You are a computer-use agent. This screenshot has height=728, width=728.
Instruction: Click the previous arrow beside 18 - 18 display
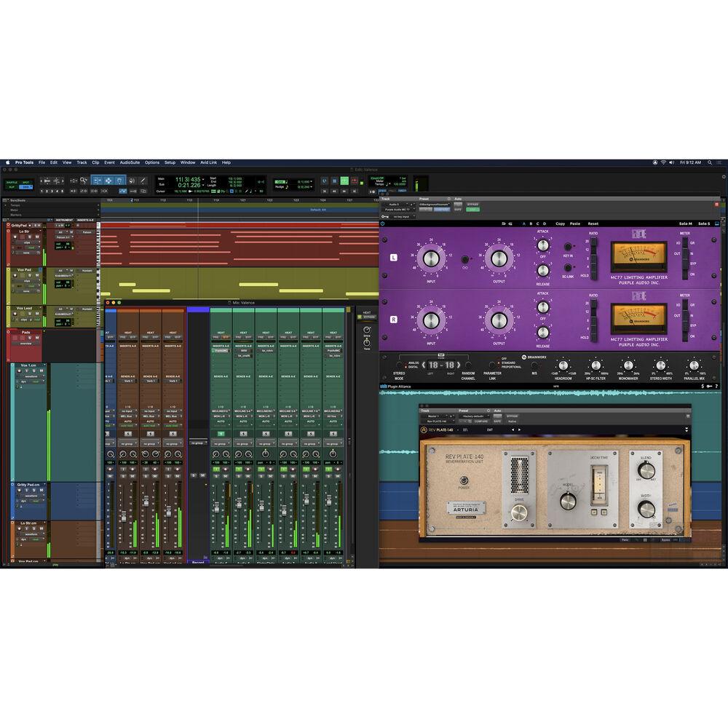coord(424,365)
